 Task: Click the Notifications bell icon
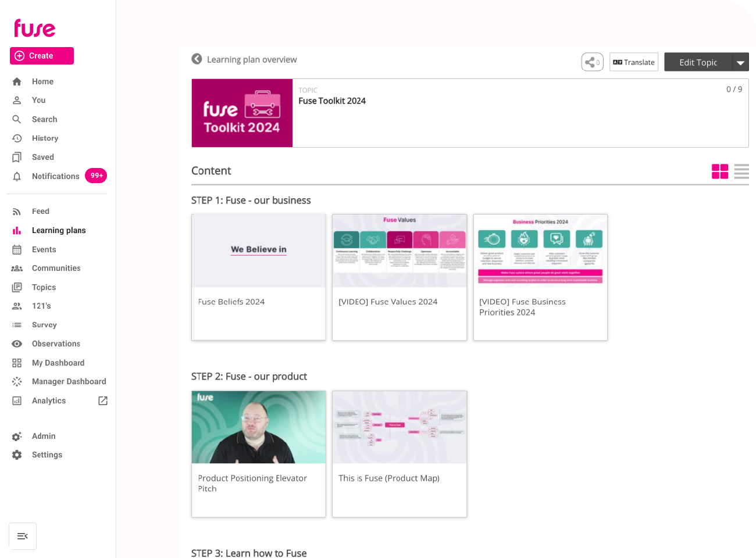click(x=17, y=176)
